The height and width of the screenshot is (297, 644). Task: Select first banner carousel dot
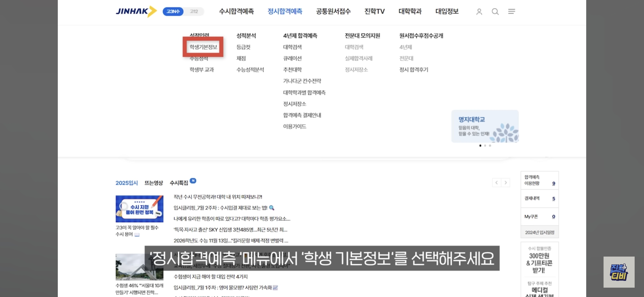[480, 145]
